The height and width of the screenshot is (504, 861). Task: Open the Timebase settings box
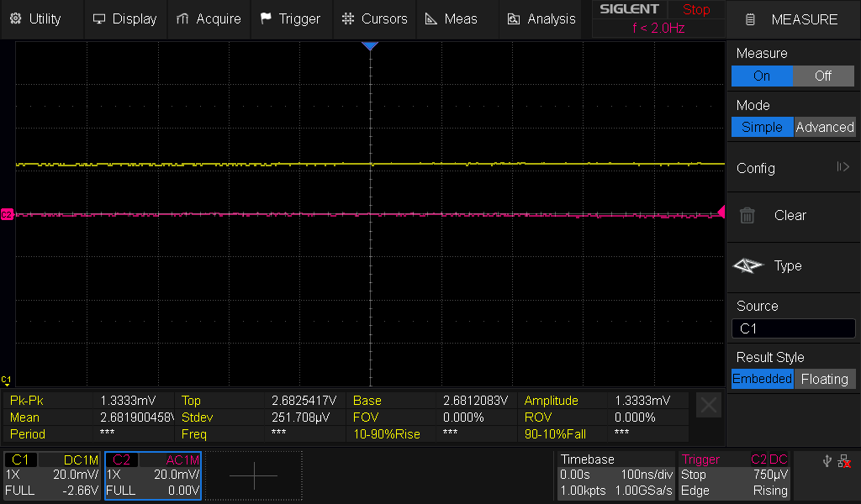tap(616, 475)
